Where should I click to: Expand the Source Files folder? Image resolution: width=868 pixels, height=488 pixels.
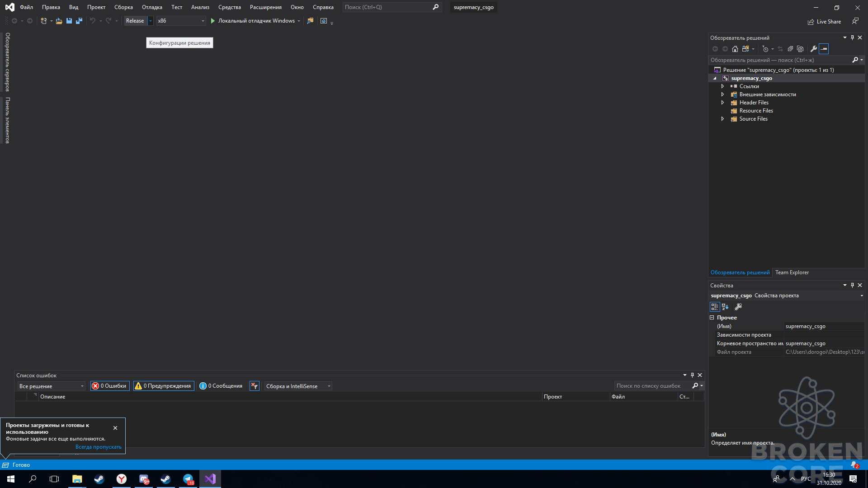tap(722, 119)
